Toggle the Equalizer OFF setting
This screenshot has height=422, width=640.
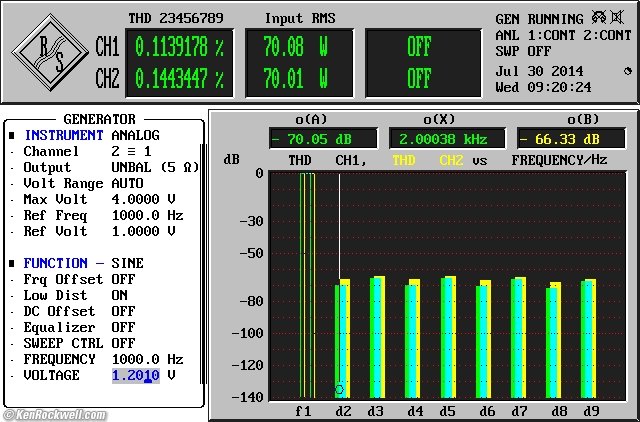pos(122,327)
